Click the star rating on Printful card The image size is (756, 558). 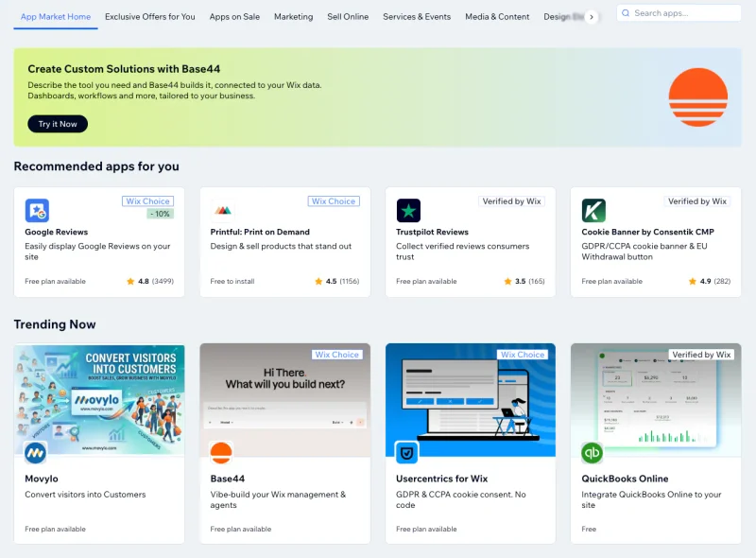336,281
